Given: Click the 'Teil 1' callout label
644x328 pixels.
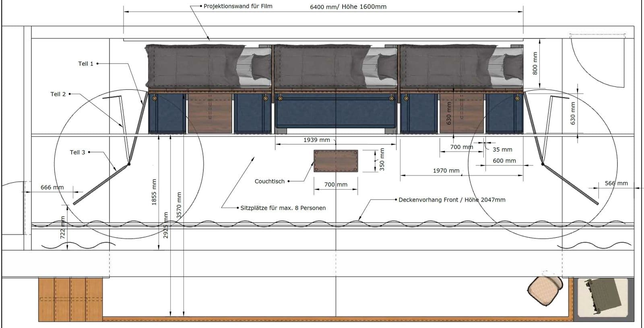Looking at the screenshot, I should (x=86, y=64).
